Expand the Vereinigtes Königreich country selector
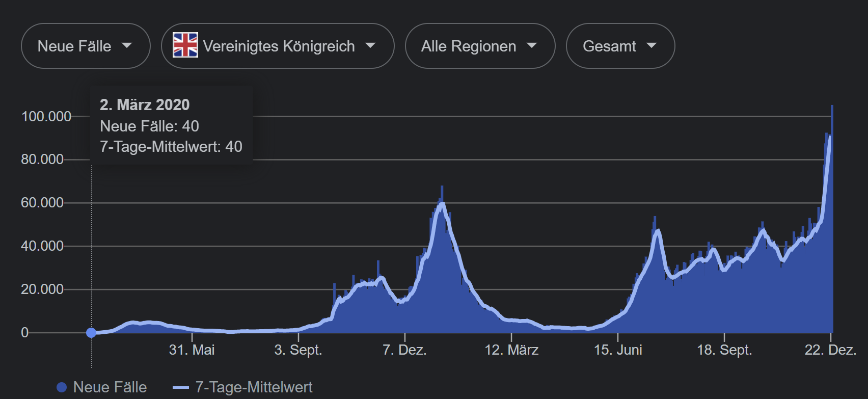Viewport: 868px width, 399px height. 278,46
